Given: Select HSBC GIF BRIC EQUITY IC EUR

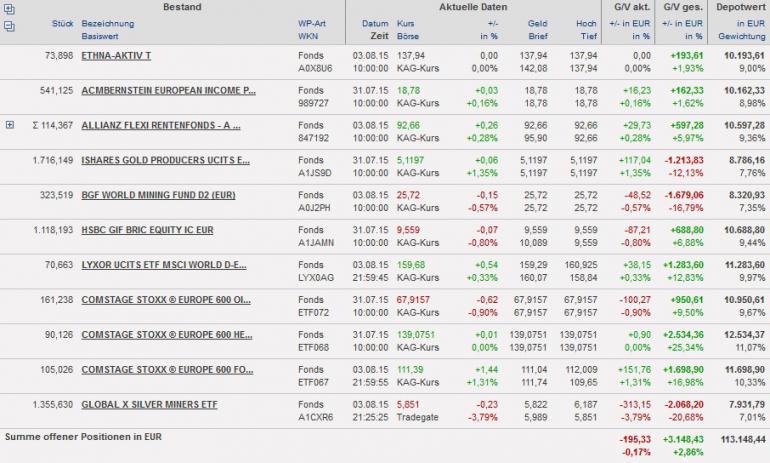Looking at the screenshot, I should [146, 230].
